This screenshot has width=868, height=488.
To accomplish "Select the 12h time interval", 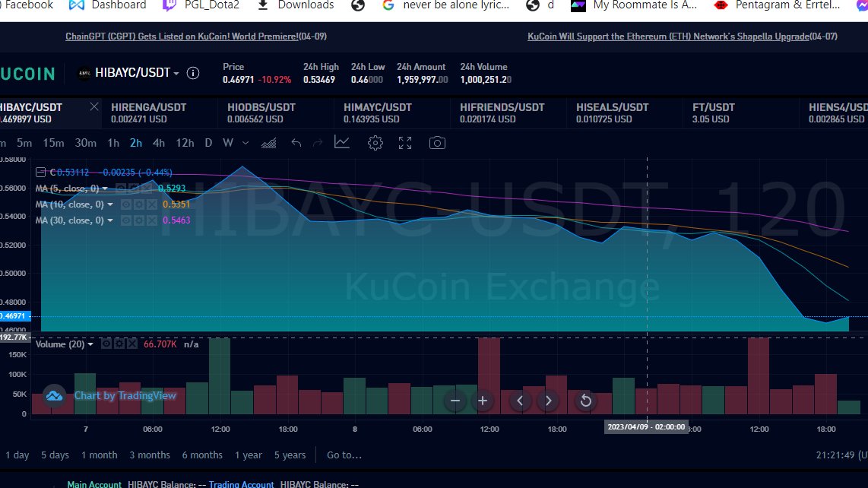I will 185,143.
